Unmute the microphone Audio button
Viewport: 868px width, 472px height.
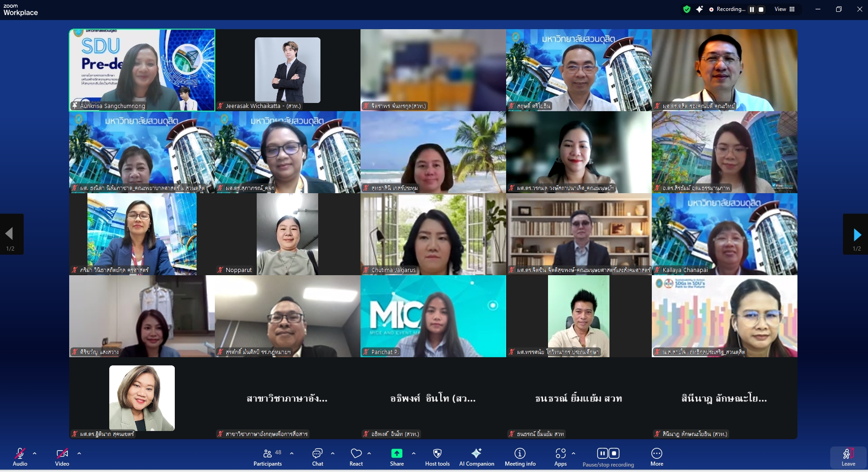pos(20,457)
